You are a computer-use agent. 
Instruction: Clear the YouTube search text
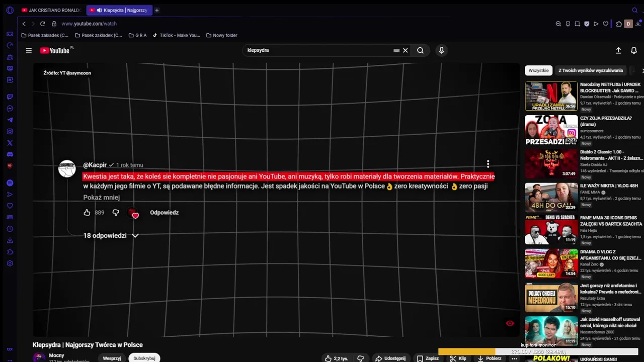click(x=405, y=50)
